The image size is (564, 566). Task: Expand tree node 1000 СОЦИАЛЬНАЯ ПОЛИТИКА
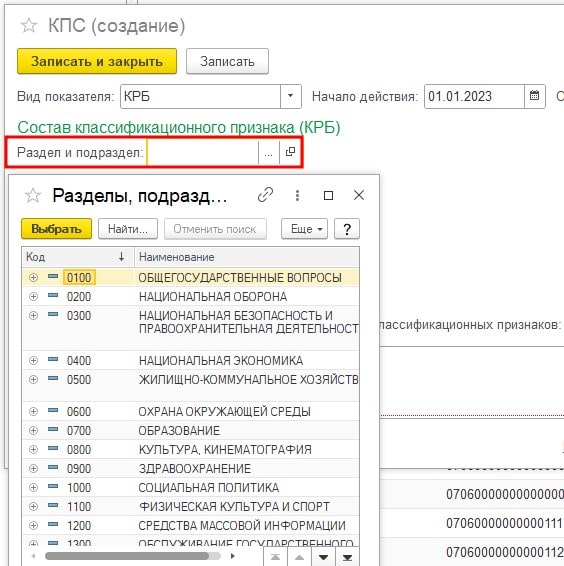33,487
